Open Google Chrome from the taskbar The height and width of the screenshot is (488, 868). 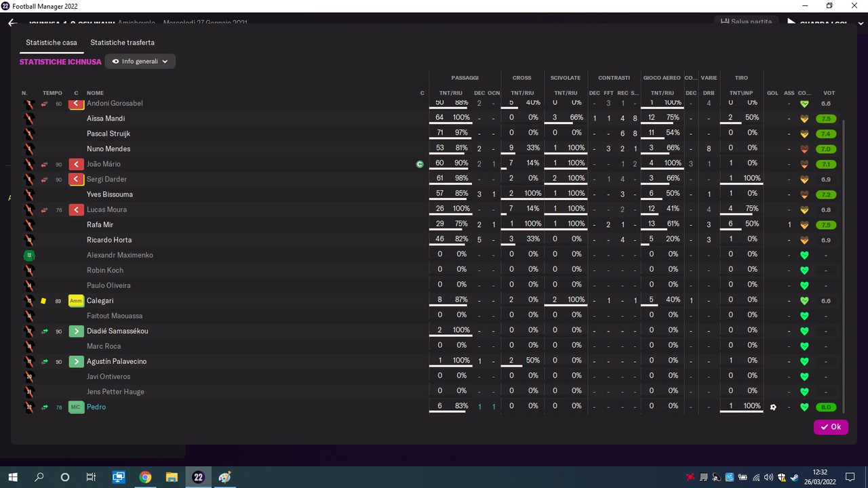145,477
